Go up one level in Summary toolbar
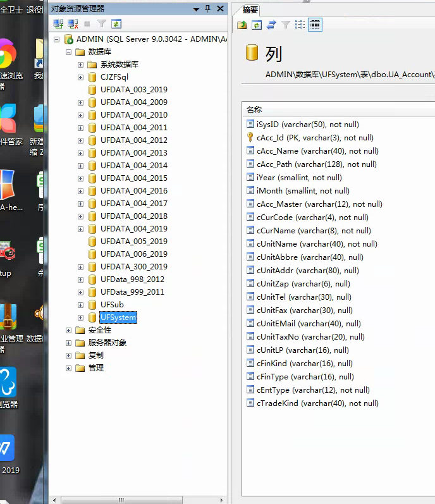The width and height of the screenshot is (435, 504). pyautogui.click(x=242, y=25)
